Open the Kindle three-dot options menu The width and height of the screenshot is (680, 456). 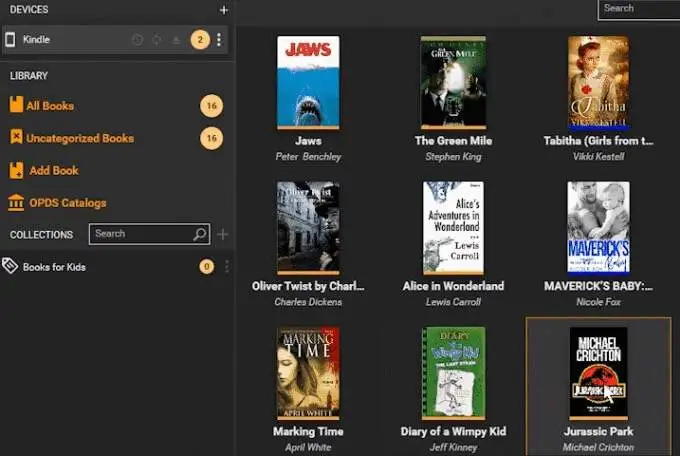coord(219,40)
